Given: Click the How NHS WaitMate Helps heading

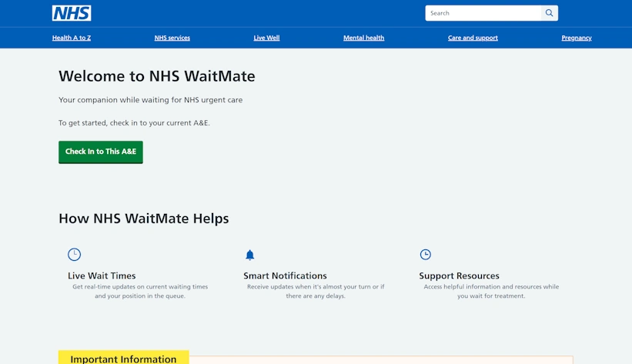Looking at the screenshot, I should 144,219.
